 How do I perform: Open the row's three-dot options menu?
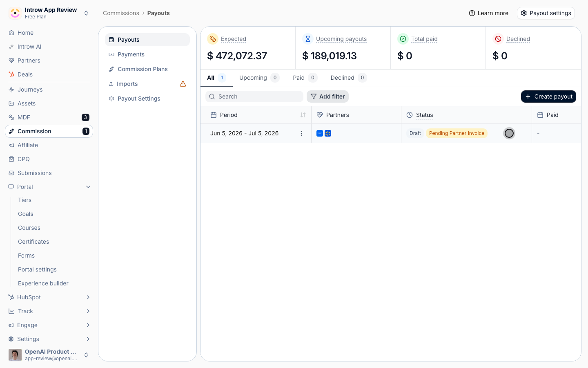point(301,133)
